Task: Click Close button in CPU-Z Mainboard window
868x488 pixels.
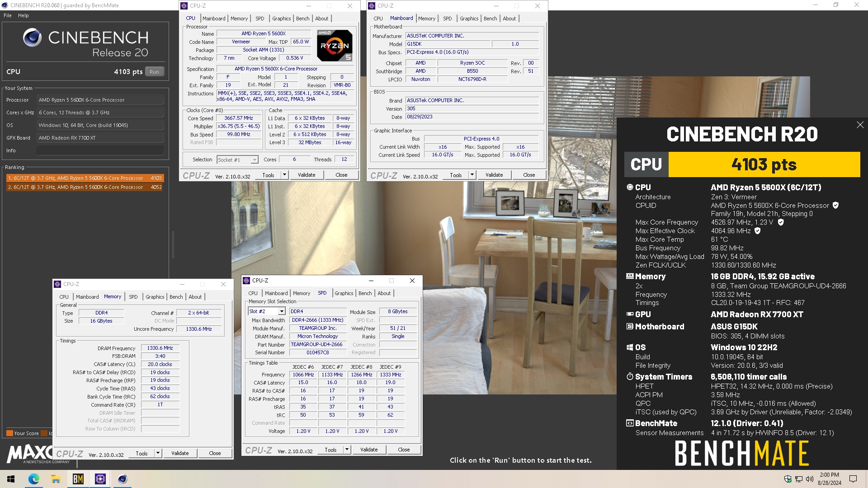Action: click(x=529, y=175)
